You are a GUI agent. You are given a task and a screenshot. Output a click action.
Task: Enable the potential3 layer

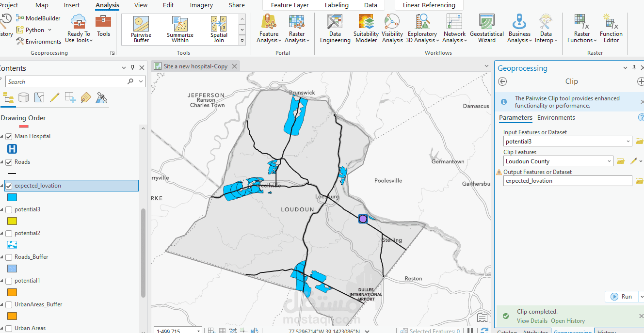tap(9, 210)
